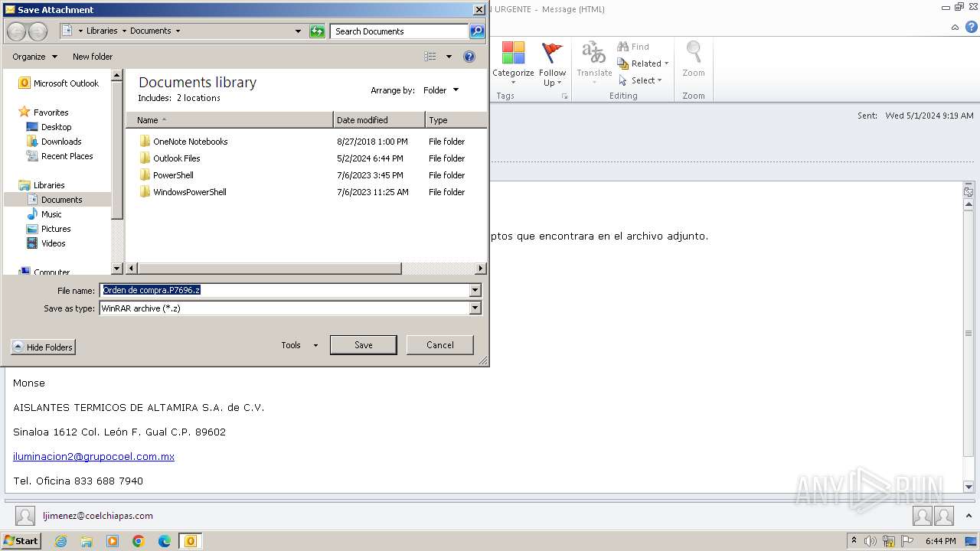Open File Explorer from taskbar
The width and height of the screenshot is (980, 551).
coord(87,541)
